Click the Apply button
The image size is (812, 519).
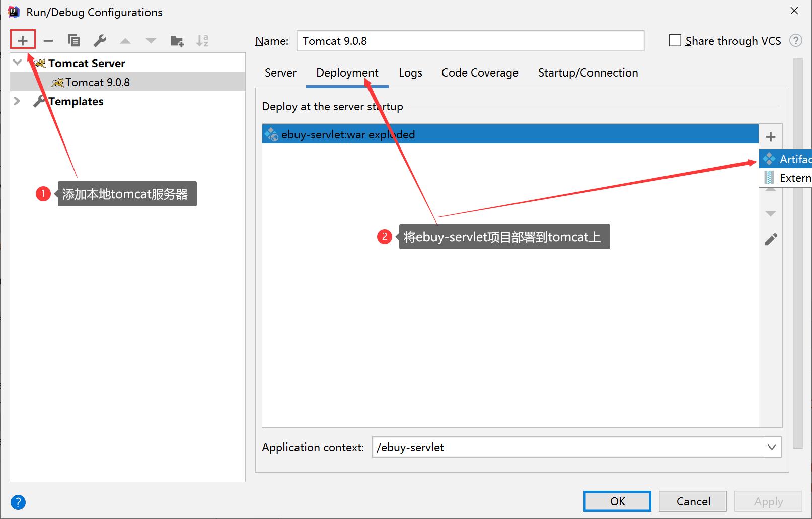768,501
